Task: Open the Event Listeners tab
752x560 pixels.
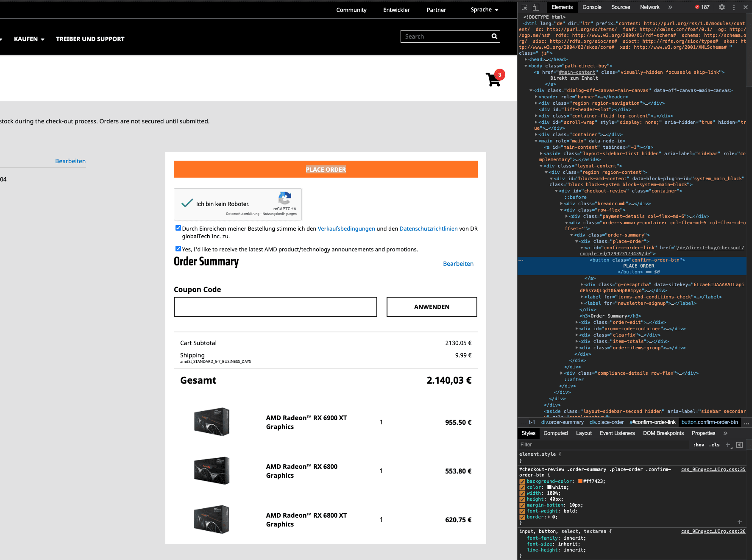Action: (x=617, y=433)
